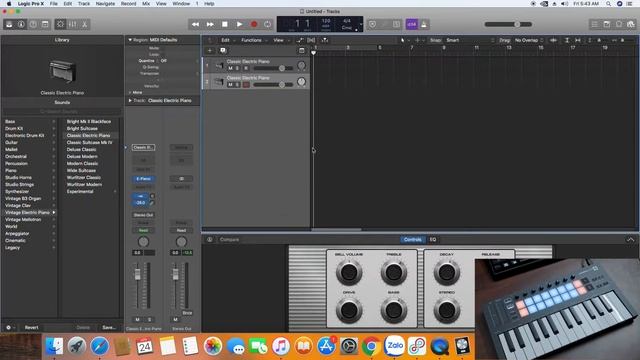Toggle the automation button in Tracks menu bar
The width and height of the screenshot is (640, 360).
(300, 40)
